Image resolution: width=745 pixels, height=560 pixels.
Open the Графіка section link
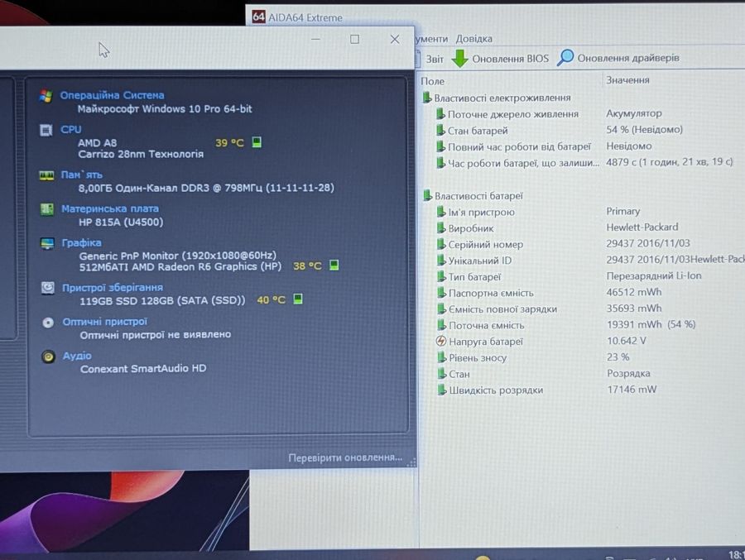[x=82, y=242]
